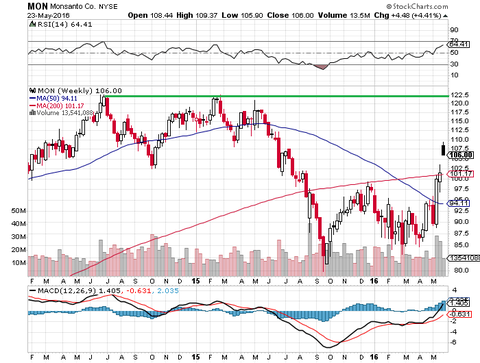Screen dimensions: 480x363
Task: Click the Close 106.00 header value
Action: click(x=290, y=15)
